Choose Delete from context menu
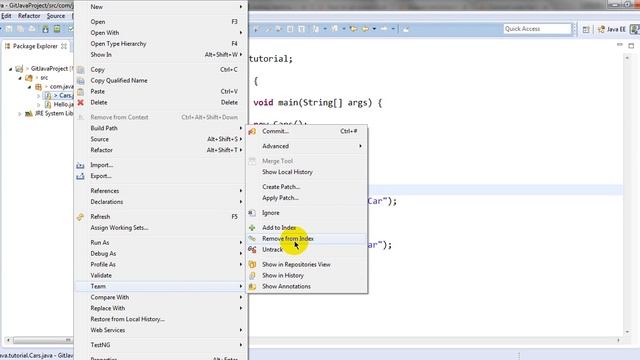Viewport: 640px width, 360px height. click(161, 102)
